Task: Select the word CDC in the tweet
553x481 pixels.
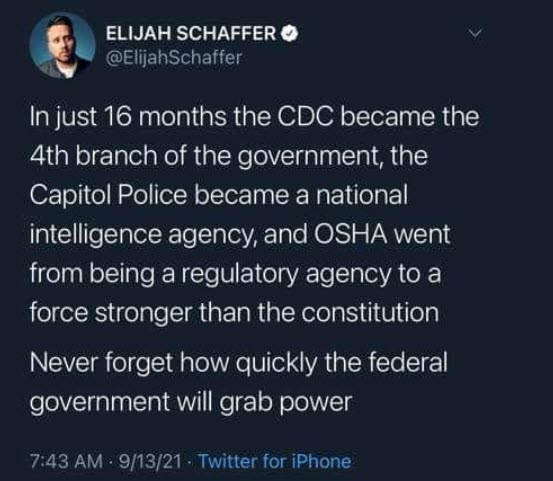Action: 305,117
